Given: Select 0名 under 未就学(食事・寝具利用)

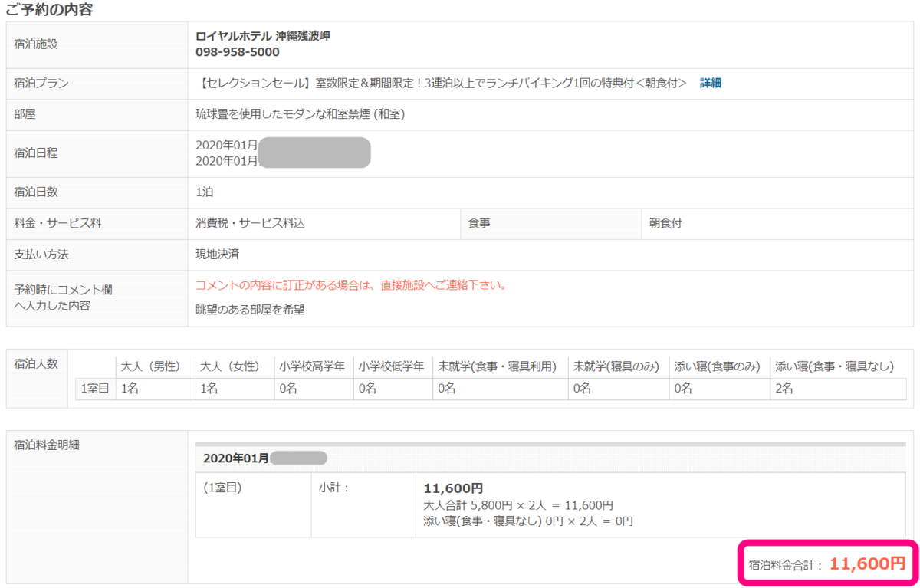Looking at the screenshot, I should point(447,389).
